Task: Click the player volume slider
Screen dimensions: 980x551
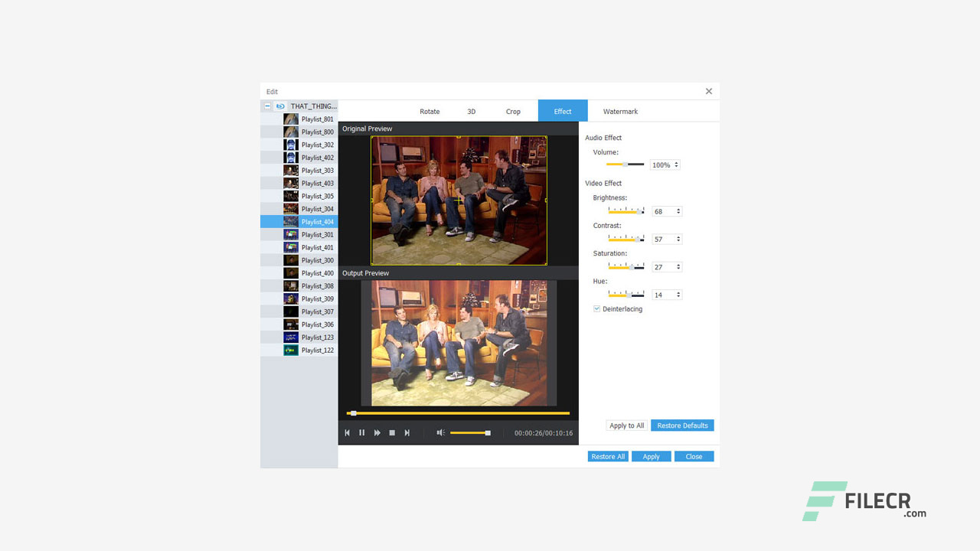Action: [470, 433]
